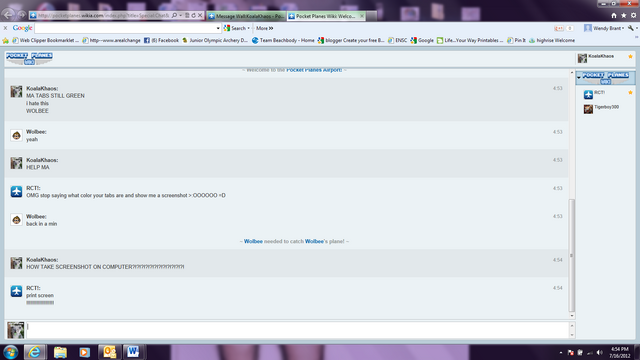The width and height of the screenshot is (640, 360).
Task: Open the browser Tools gear icon
Action: [633, 16]
